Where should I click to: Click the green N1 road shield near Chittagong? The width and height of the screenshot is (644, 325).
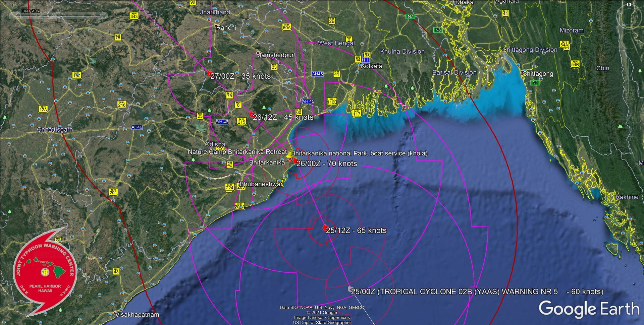click(x=535, y=82)
